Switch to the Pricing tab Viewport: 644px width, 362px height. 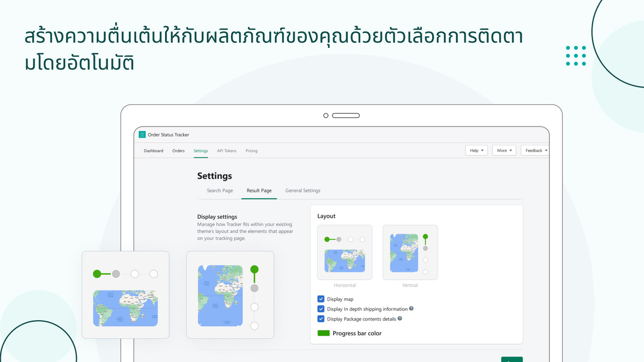tap(252, 151)
